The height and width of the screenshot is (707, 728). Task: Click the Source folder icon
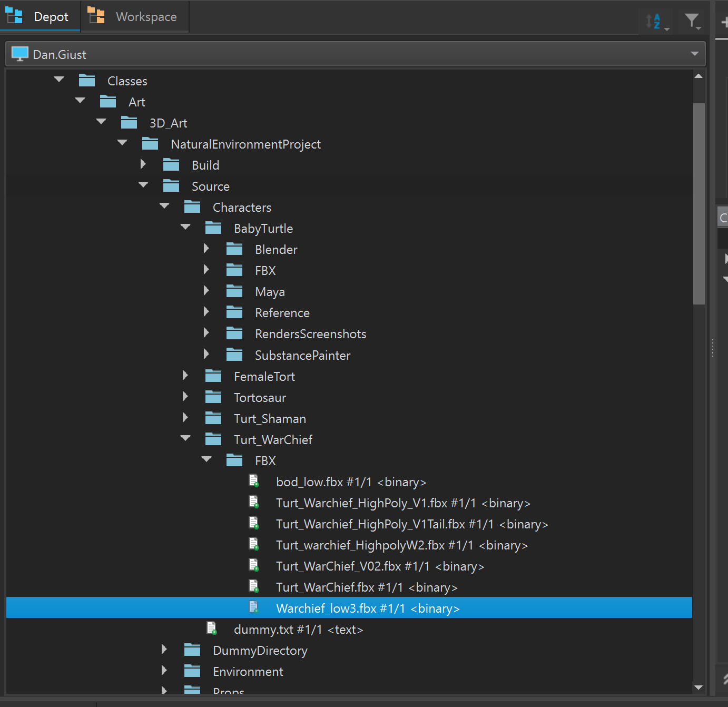pyautogui.click(x=171, y=186)
